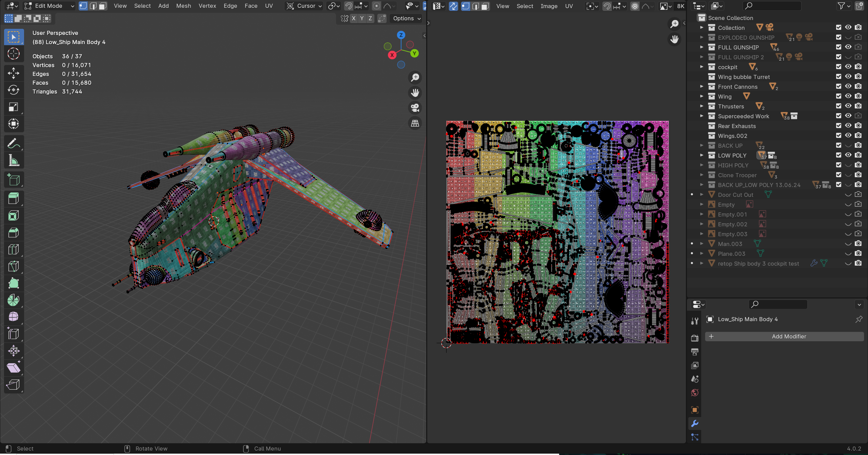Click the outliner search field

click(x=772, y=6)
